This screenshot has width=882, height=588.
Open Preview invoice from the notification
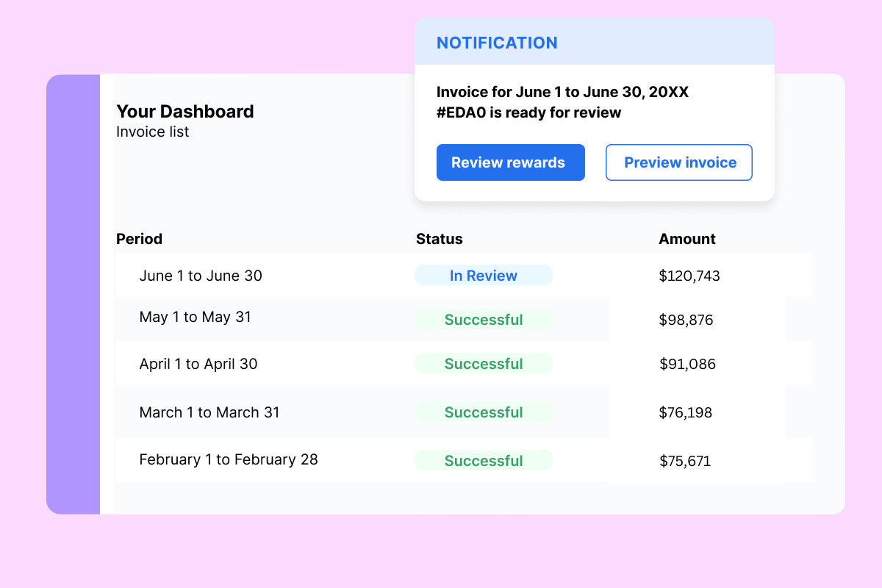(679, 162)
